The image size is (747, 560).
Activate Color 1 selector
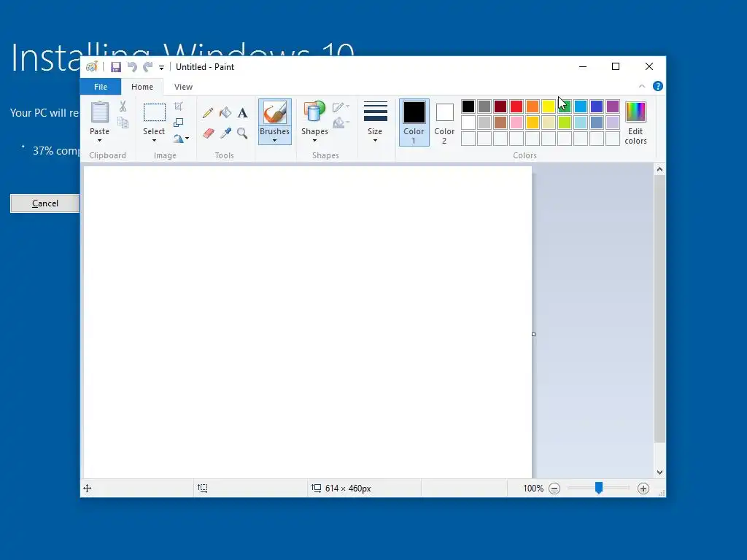tap(414, 122)
